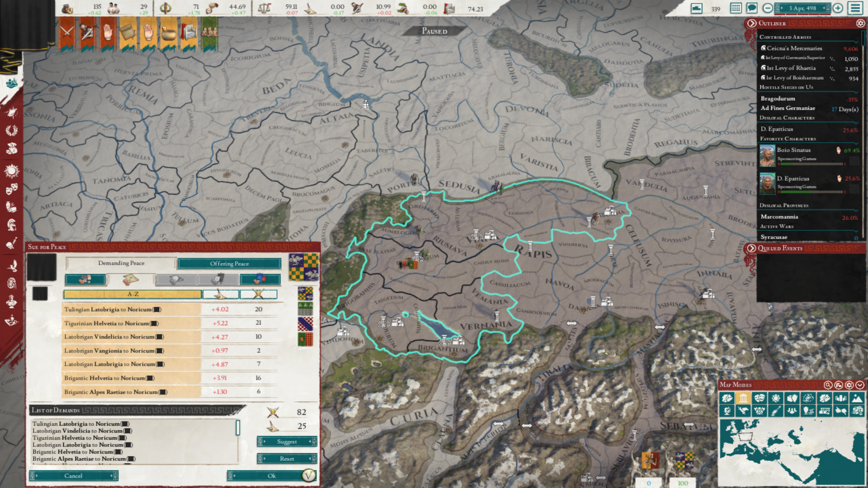868x488 pixels.
Task: Toggle demand Brigantic Helvetia to Noricum
Action: (x=170, y=378)
